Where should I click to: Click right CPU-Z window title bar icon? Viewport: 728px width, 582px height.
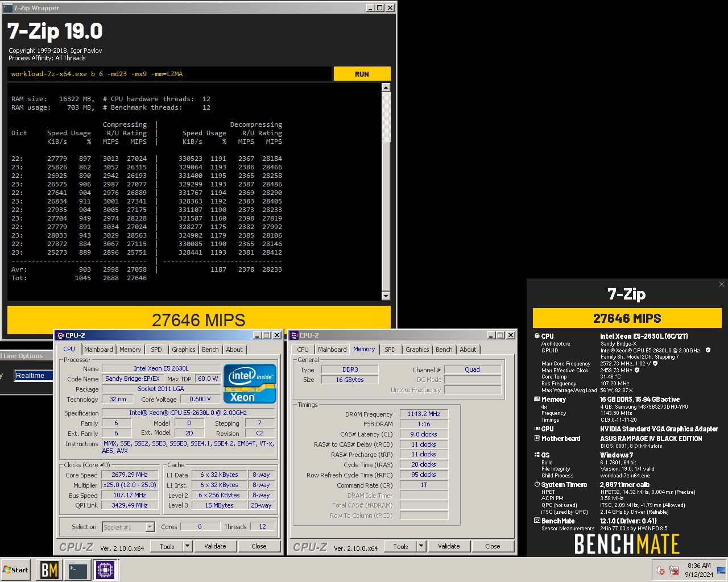coord(294,335)
